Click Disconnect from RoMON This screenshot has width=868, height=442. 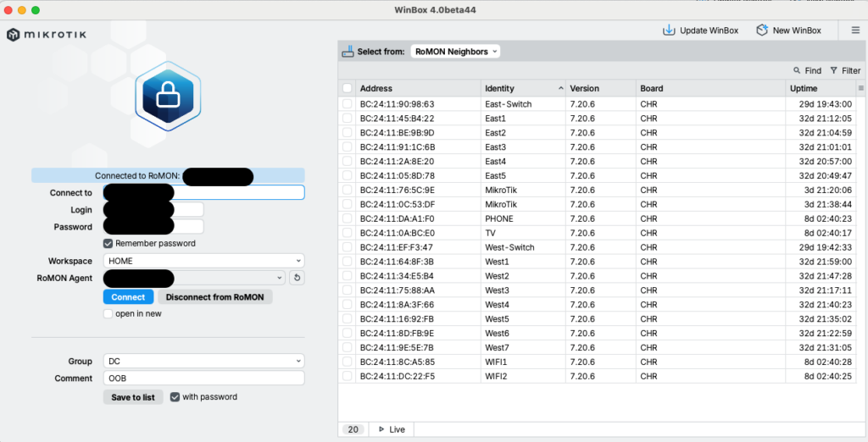click(214, 297)
